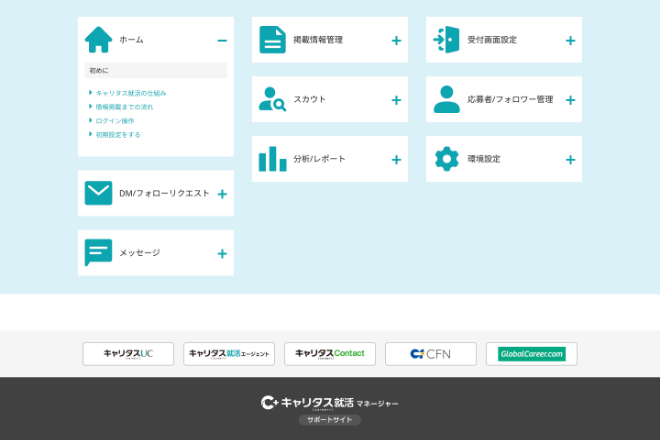The image size is (660, 440).
Task: Click the 掲載情報管理 document icon
Action: point(272,40)
